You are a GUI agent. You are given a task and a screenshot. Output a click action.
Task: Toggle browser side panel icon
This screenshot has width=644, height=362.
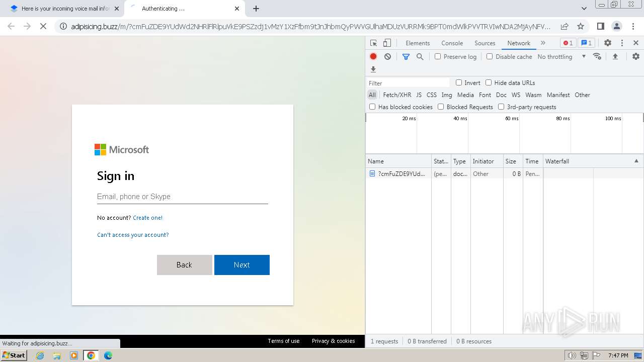point(600,26)
